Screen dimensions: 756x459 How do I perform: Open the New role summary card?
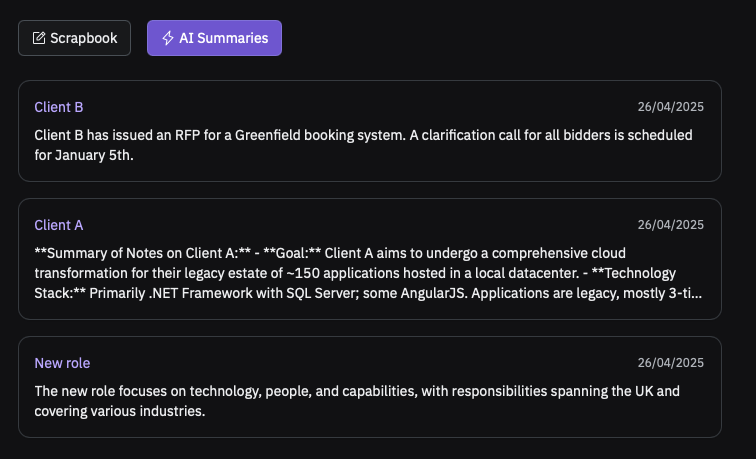[x=370, y=387]
